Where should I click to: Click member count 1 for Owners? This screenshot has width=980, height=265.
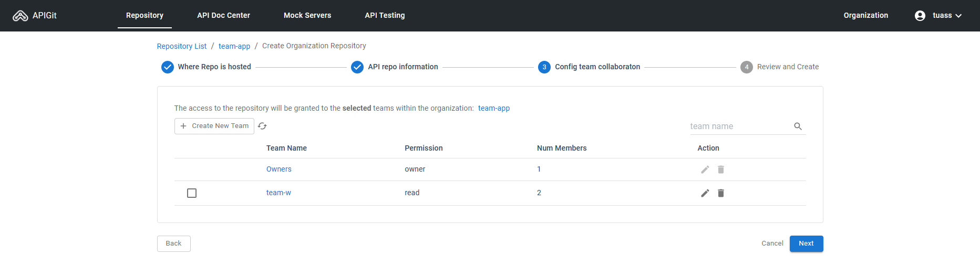pos(539,169)
